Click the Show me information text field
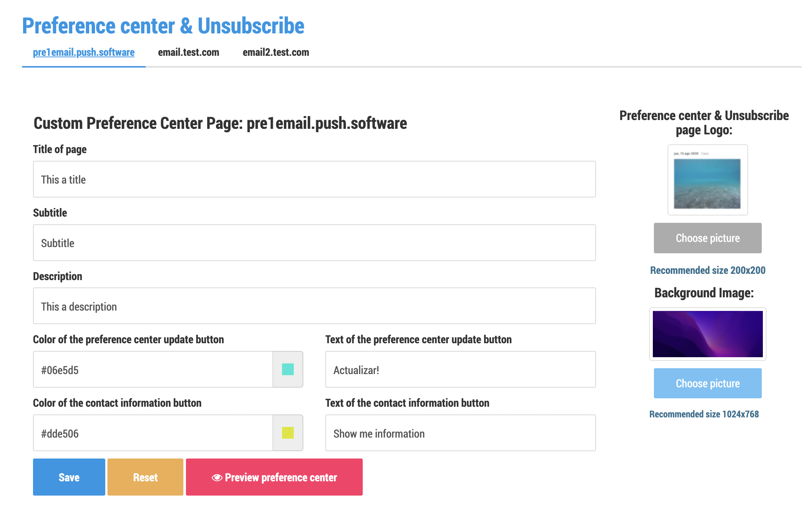 (x=460, y=433)
